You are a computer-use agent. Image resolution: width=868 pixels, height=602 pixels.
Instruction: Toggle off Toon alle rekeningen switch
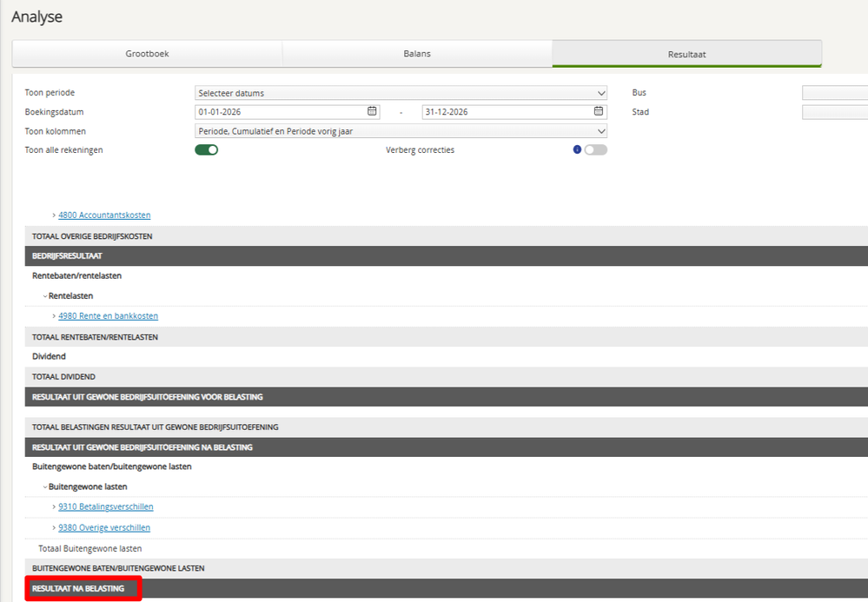click(x=207, y=149)
